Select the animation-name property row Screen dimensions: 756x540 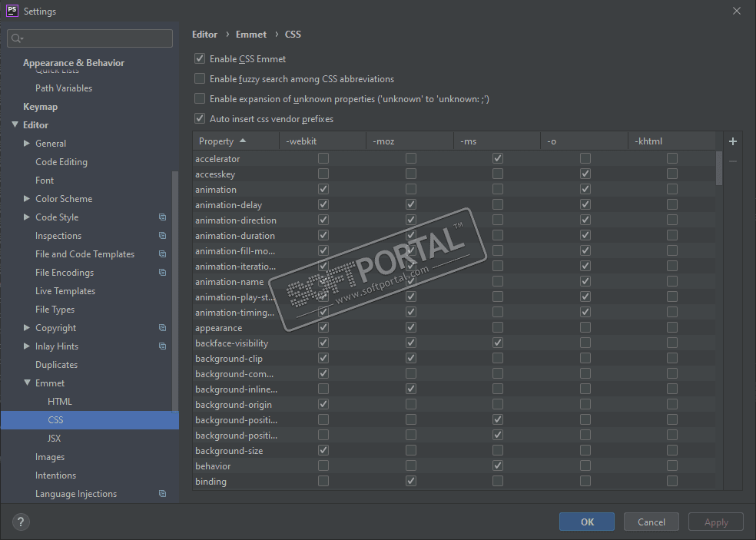click(x=454, y=282)
